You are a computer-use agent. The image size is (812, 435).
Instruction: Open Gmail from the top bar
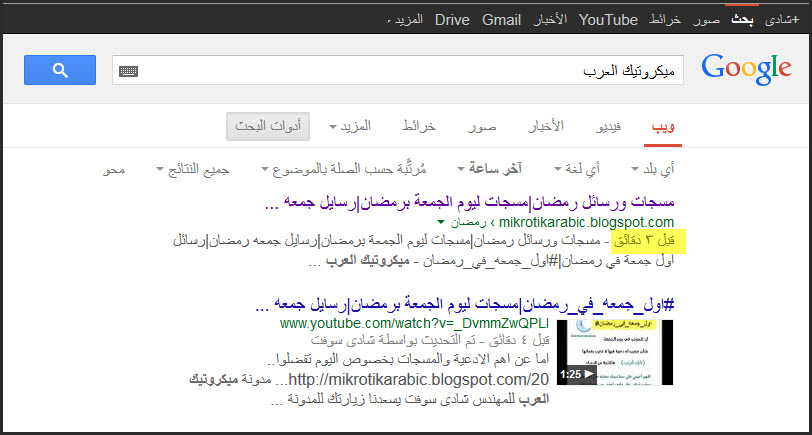point(501,20)
